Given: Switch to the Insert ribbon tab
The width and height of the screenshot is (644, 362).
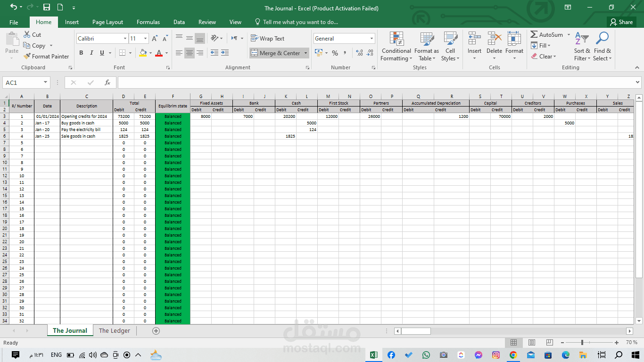Looking at the screenshot, I should 72,22.
